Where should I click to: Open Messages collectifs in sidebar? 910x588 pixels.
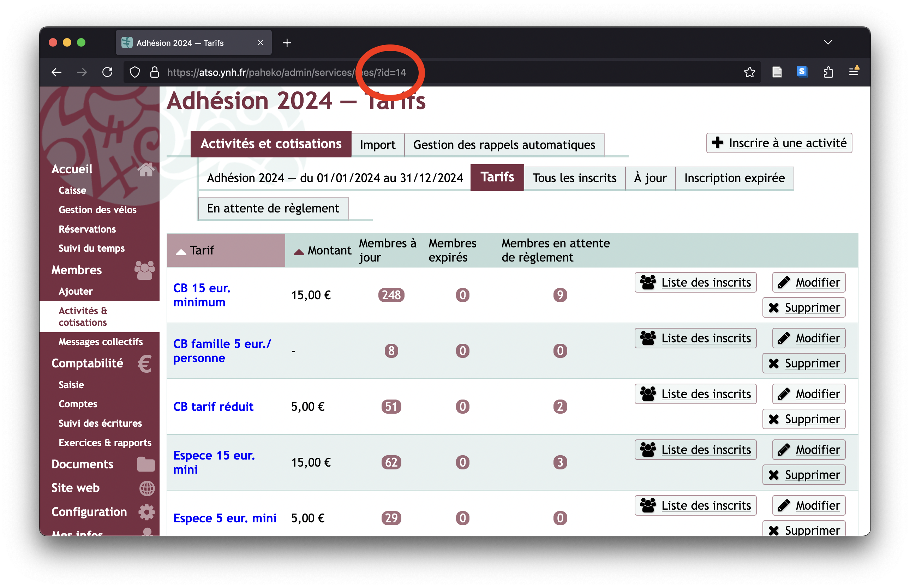pos(101,342)
